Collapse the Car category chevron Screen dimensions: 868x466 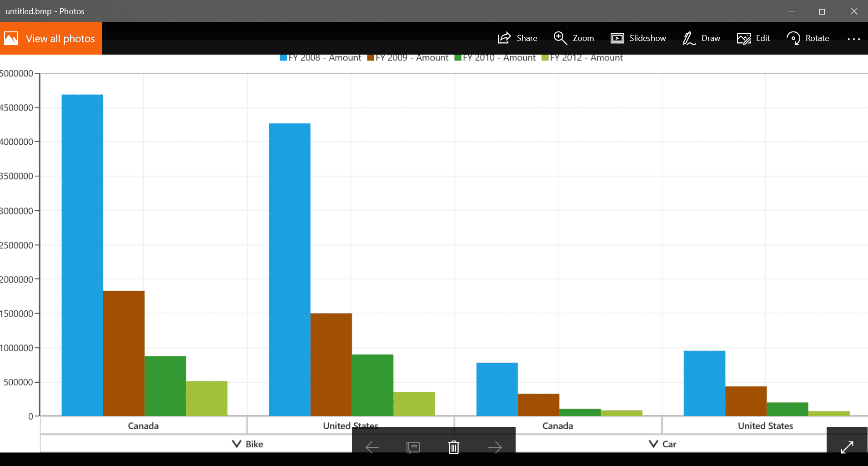coord(653,444)
